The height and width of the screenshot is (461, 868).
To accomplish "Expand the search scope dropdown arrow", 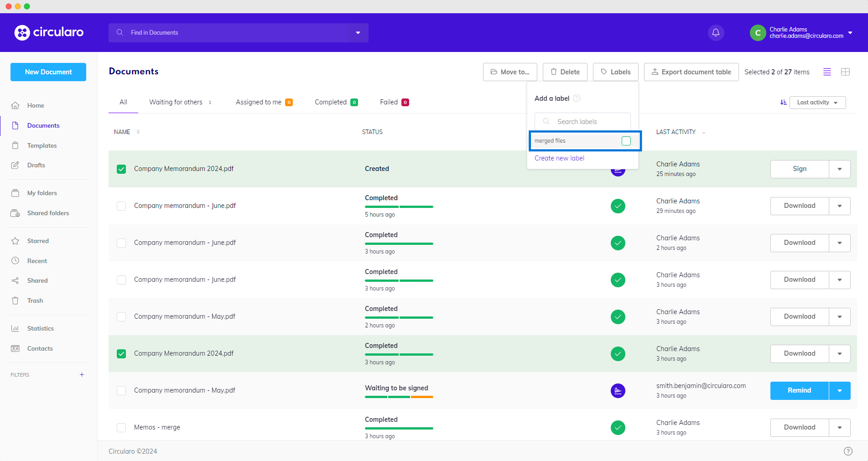I will pyautogui.click(x=358, y=33).
